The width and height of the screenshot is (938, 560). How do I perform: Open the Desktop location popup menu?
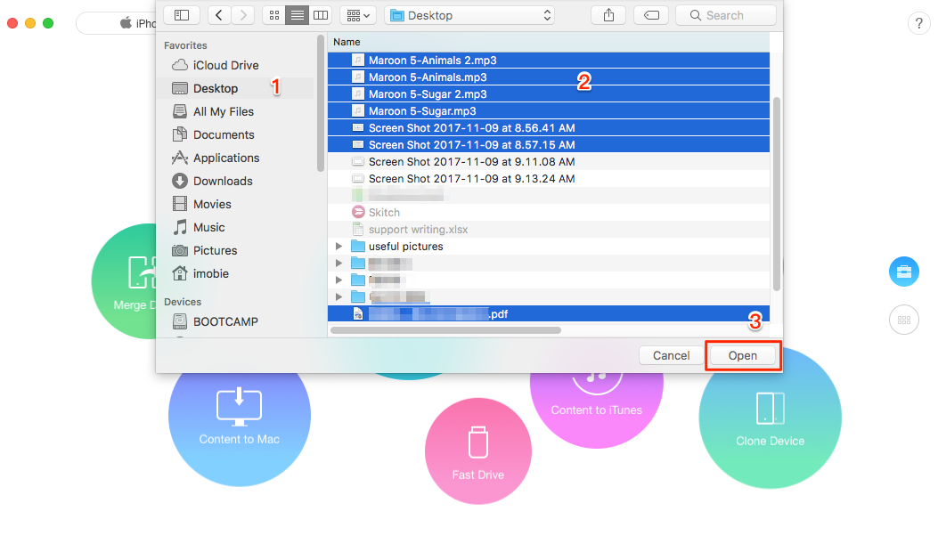coord(469,15)
